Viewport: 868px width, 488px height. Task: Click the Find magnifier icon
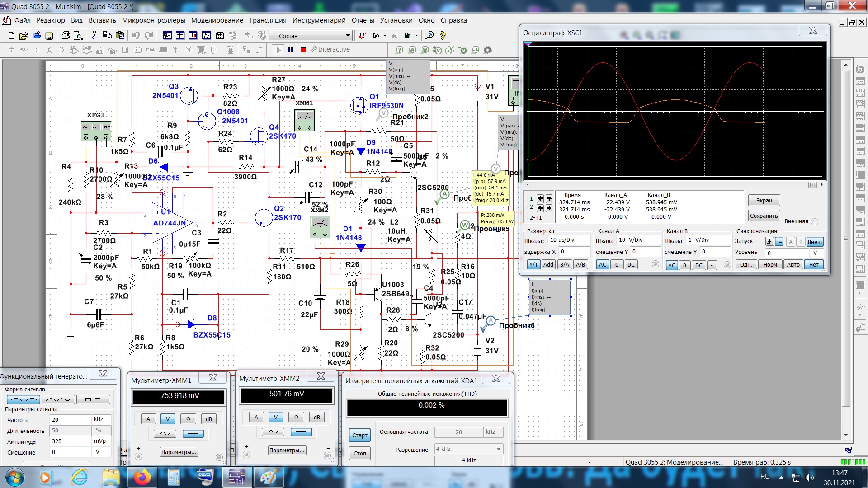pos(430,35)
